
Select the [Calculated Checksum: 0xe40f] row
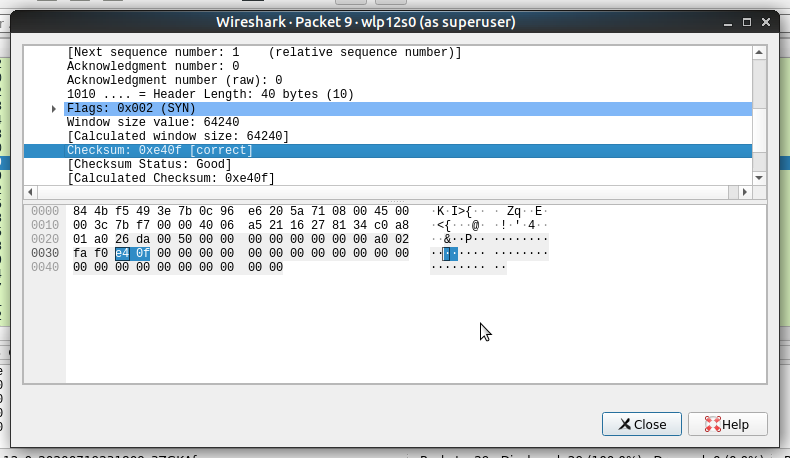tap(388, 178)
